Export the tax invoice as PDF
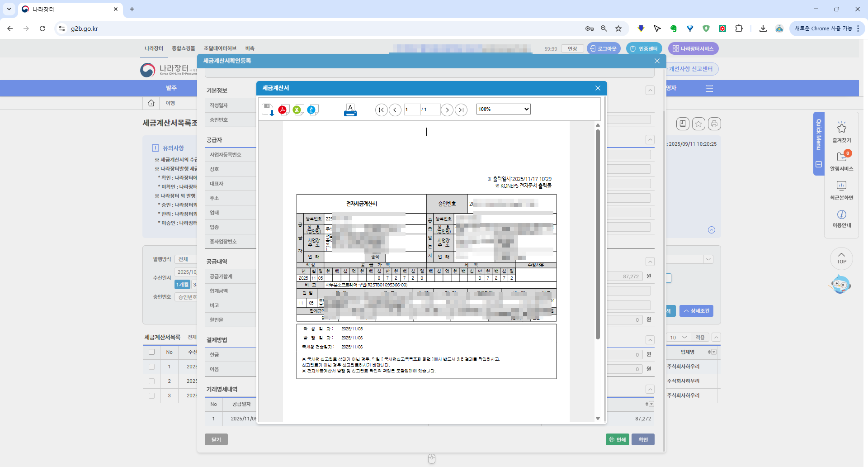This screenshot has height=467, width=868. click(x=283, y=110)
